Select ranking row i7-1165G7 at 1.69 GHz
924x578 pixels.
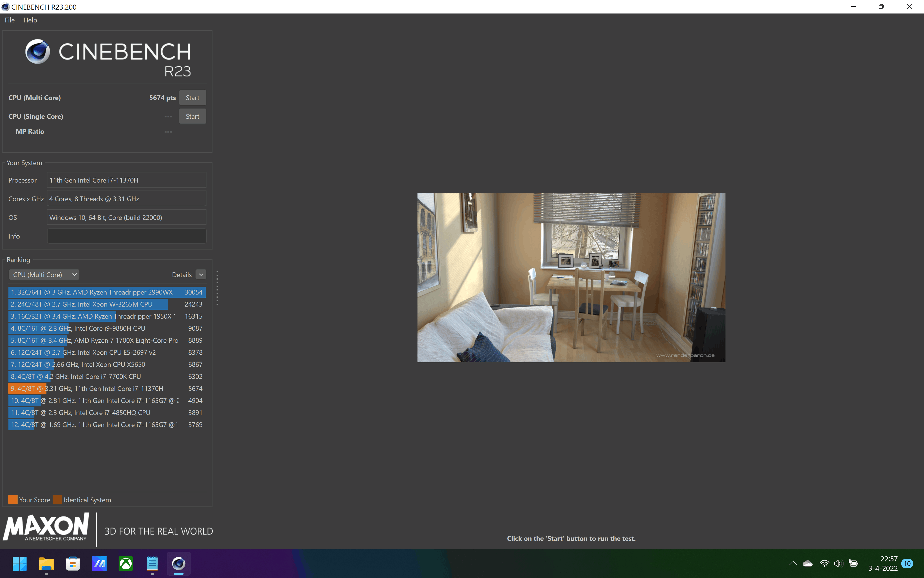pos(107,425)
